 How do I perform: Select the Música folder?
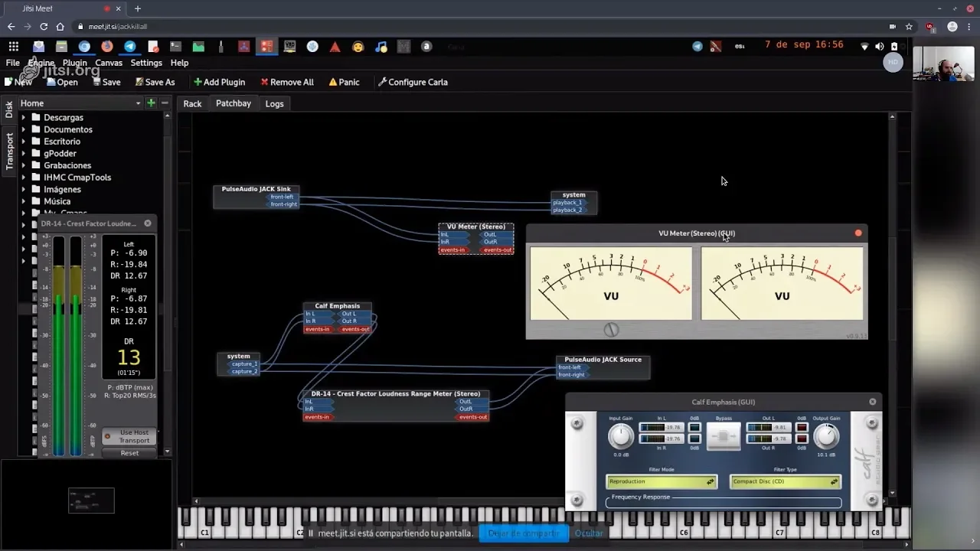(57, 201)
